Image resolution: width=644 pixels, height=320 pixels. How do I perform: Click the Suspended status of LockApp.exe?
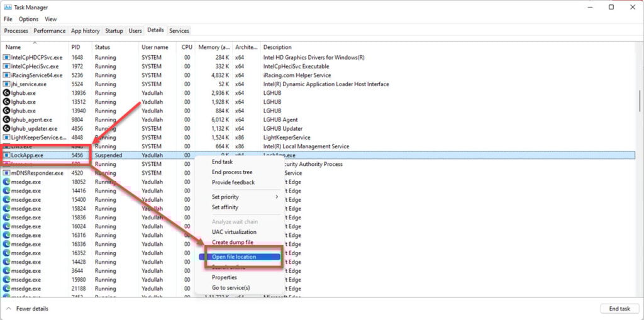108,155
